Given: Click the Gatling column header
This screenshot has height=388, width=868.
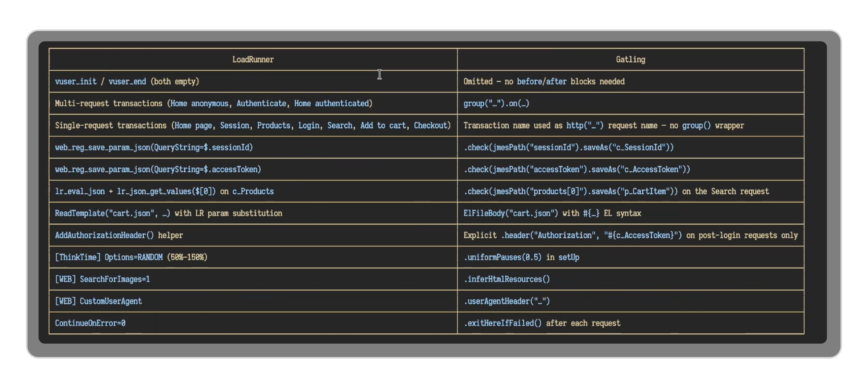Looking at the screenshot, I should tap(630, 60).
